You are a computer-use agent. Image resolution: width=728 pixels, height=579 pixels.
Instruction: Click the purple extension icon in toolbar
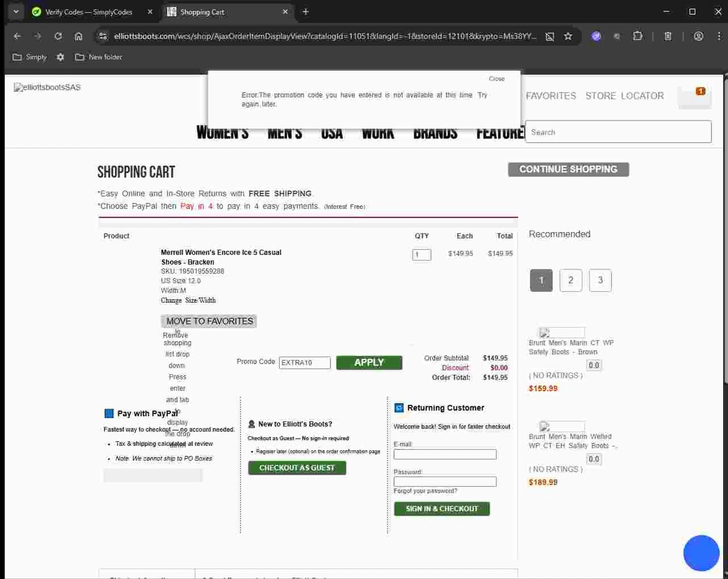[596, 36]
